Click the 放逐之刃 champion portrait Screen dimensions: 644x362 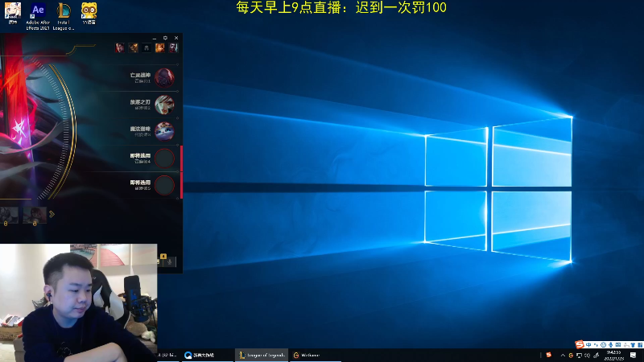coord(164,105)
